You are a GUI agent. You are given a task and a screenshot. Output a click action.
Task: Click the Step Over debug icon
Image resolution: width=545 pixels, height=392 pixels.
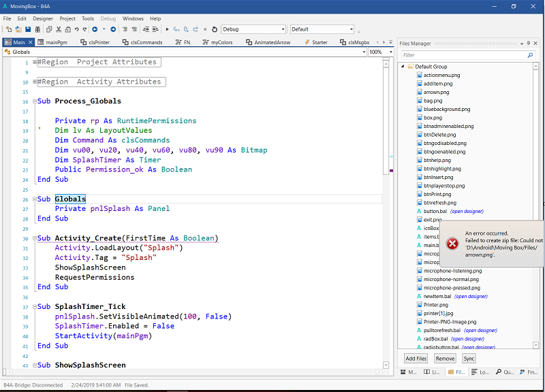pos(186,29)
